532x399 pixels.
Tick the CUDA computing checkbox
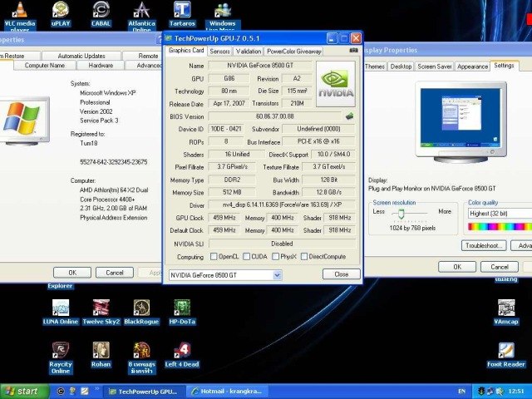[x=246, y=257]
